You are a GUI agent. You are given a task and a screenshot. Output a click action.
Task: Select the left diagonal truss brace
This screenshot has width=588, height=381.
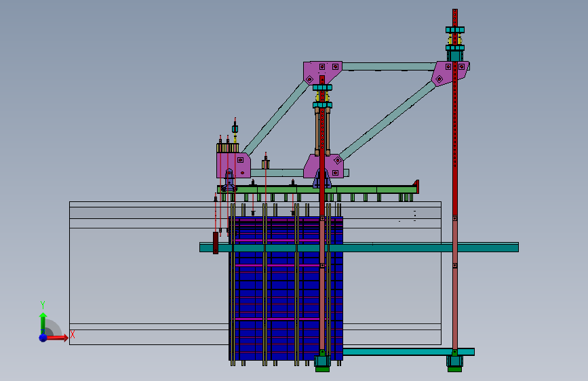tap(277, 117)
